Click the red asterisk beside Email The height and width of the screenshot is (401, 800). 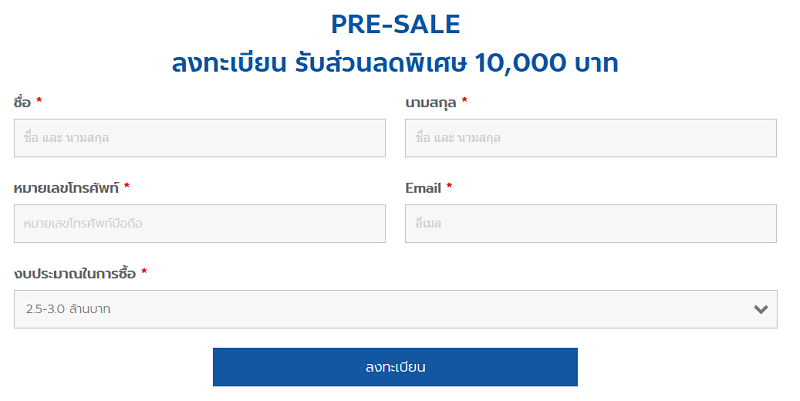pyautogui.click(x=449, y=186)
